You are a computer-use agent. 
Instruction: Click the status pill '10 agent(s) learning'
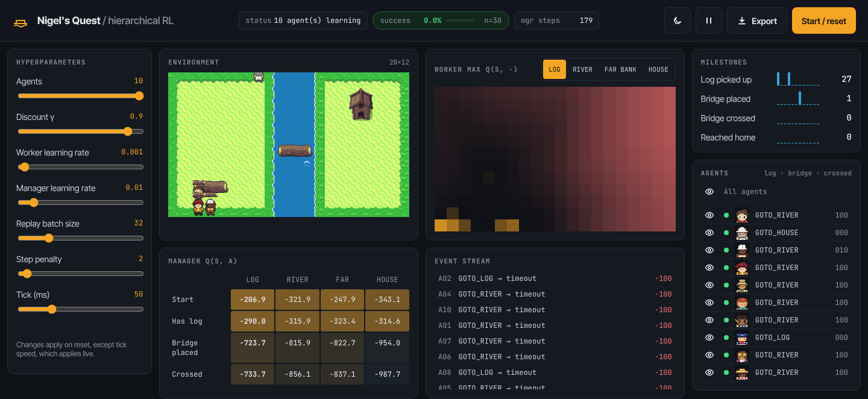click(303, 20)
